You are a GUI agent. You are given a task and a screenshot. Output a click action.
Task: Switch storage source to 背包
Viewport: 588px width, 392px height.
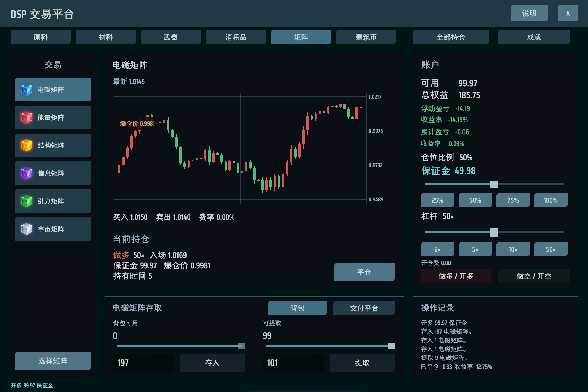(297, 308)
